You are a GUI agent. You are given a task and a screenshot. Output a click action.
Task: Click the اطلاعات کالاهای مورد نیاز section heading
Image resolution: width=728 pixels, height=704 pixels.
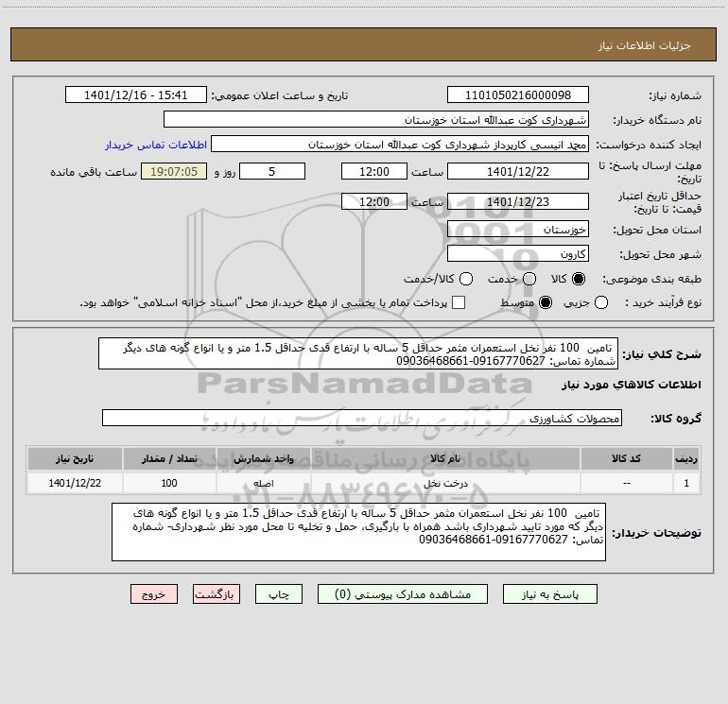pos(632,385)
